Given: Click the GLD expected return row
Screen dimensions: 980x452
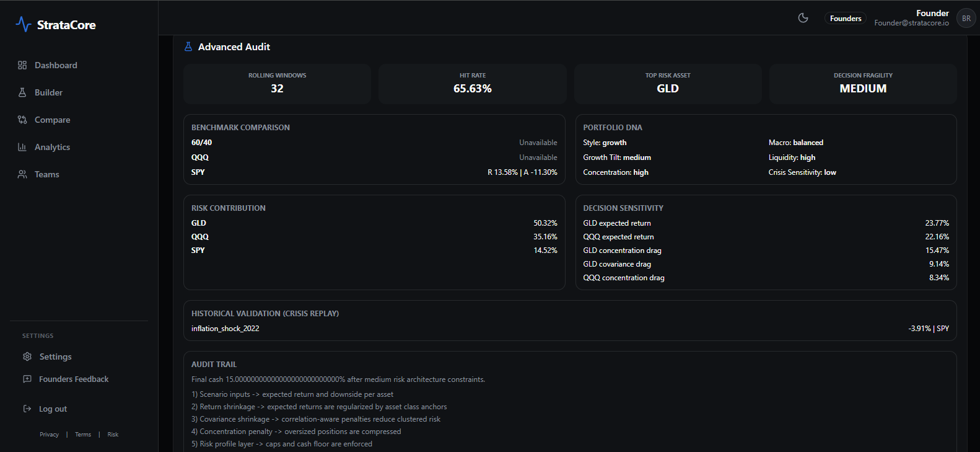Looking at the screenshot, I should coord(766,223).
